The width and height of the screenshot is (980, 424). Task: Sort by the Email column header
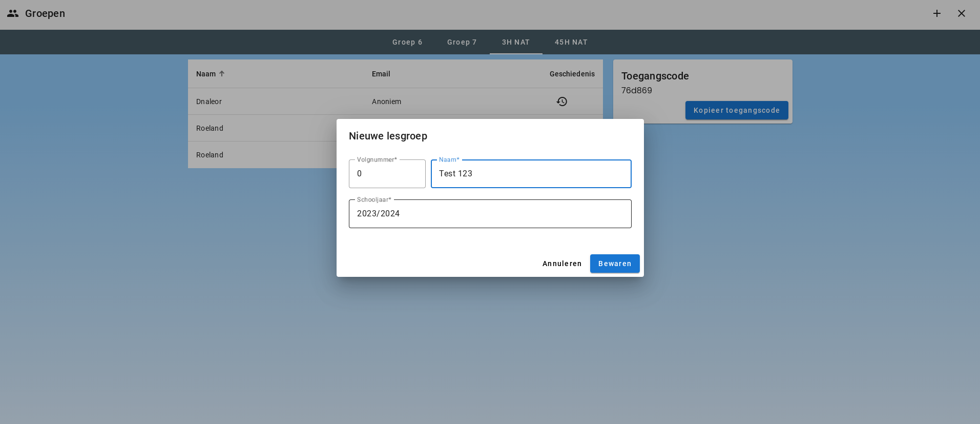tap(381, 74)
